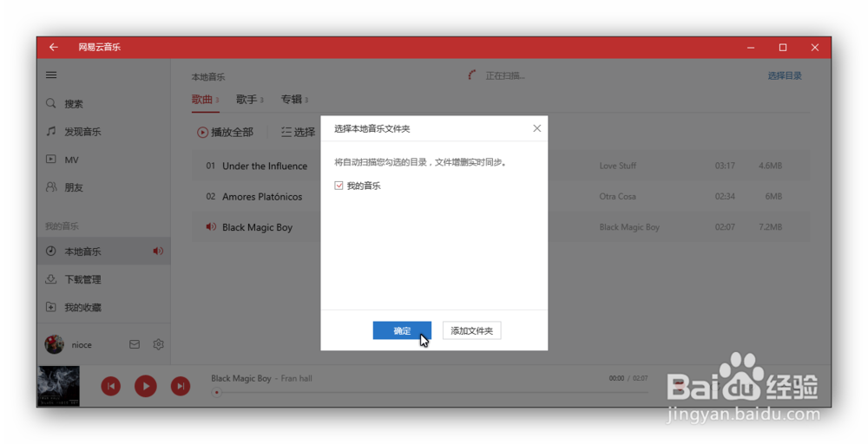Click the download icon beside 下载管理
868x444 pixels.
pyautogui.click(x=50, y=278)
